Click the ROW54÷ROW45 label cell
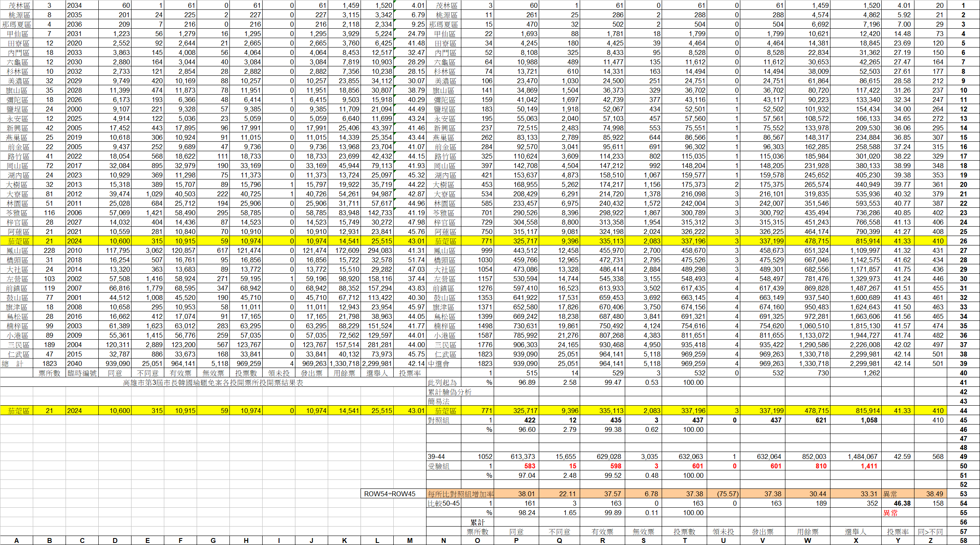The width and height of the screenshot is (980, 545). [x=390, y=494]
